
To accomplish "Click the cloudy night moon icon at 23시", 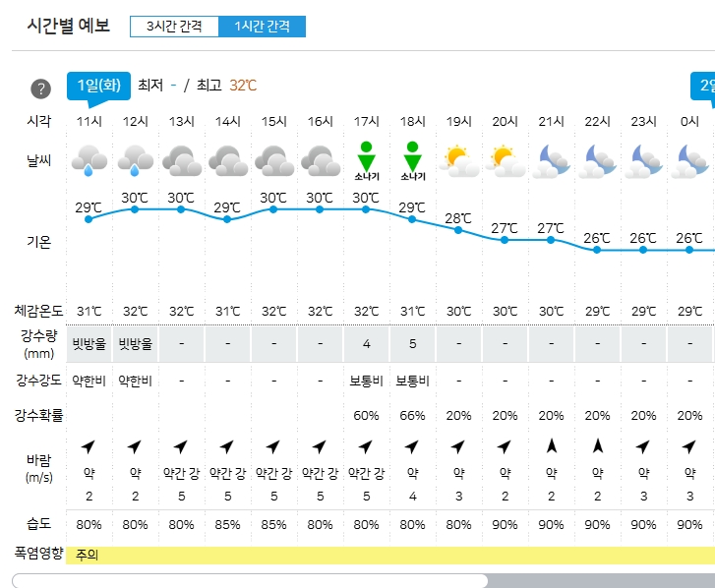I will tap(643, 159).
